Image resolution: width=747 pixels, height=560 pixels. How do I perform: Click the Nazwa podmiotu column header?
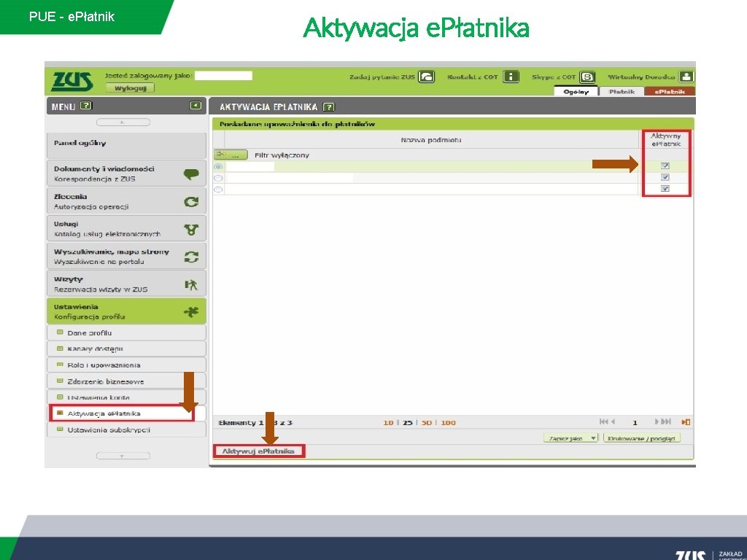click(430, 140)
